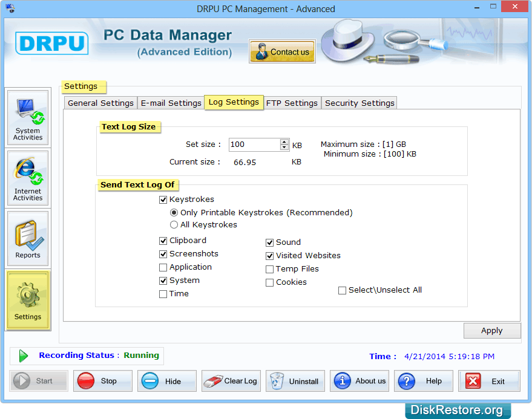Click the app icon in title bar
The image size is (532, 419).
[10, 8]
